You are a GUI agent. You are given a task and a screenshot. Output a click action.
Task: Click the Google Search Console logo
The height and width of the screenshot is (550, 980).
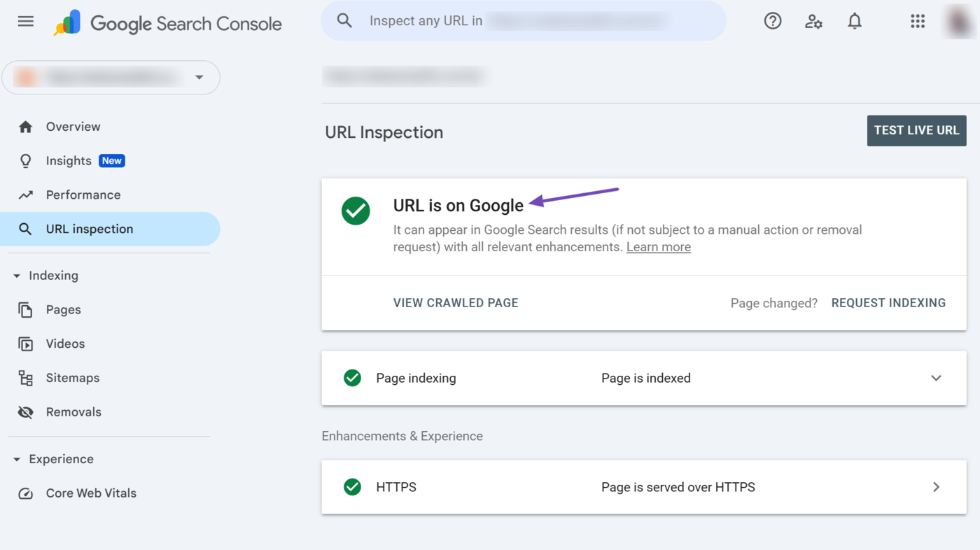coord(168,23)
